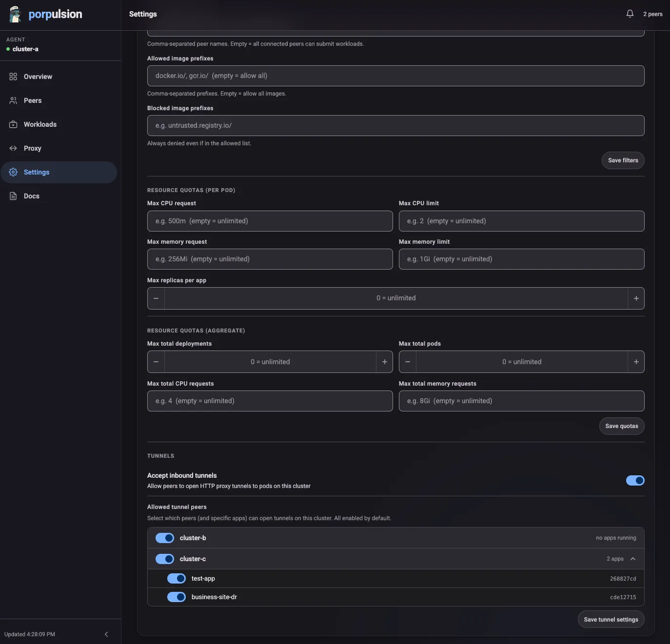Select Settings in the navigation menu
670x644 pixels.
(36, 172)
